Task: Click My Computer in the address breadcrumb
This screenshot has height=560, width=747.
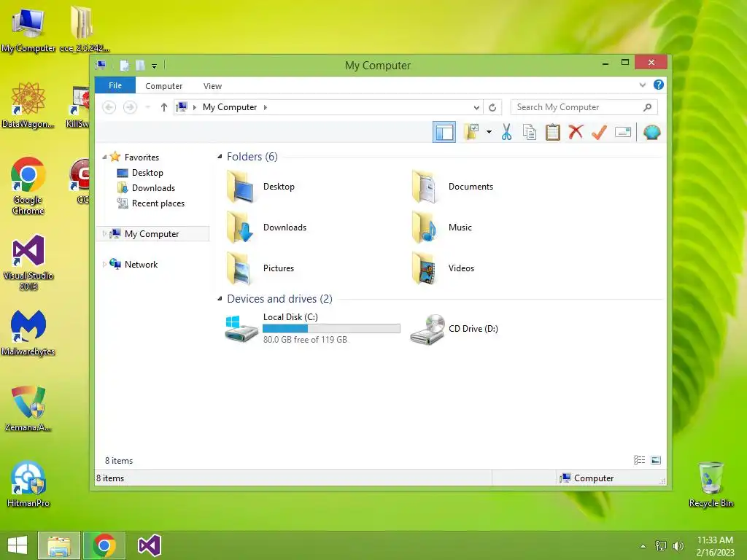Action: (x=230, y=107)
